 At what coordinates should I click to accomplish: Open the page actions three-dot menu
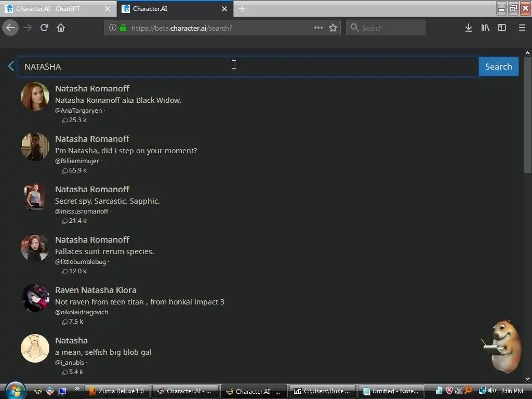pyautogui.click(x=318, y=28)
